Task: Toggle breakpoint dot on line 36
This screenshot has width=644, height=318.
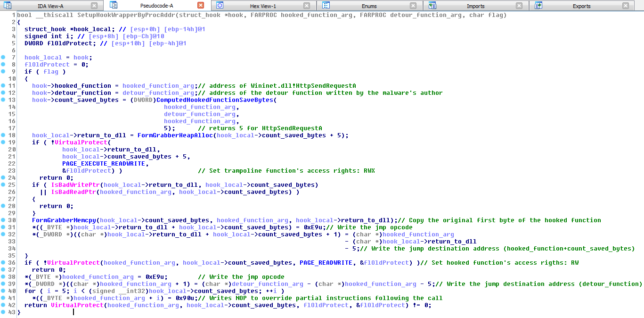Action: tap(3, 263)
